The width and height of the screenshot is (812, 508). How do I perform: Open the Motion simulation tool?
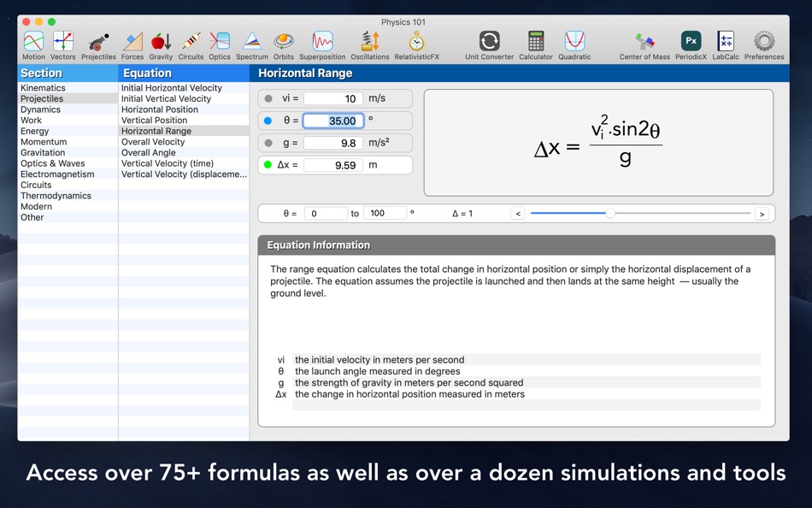(33, 45)
